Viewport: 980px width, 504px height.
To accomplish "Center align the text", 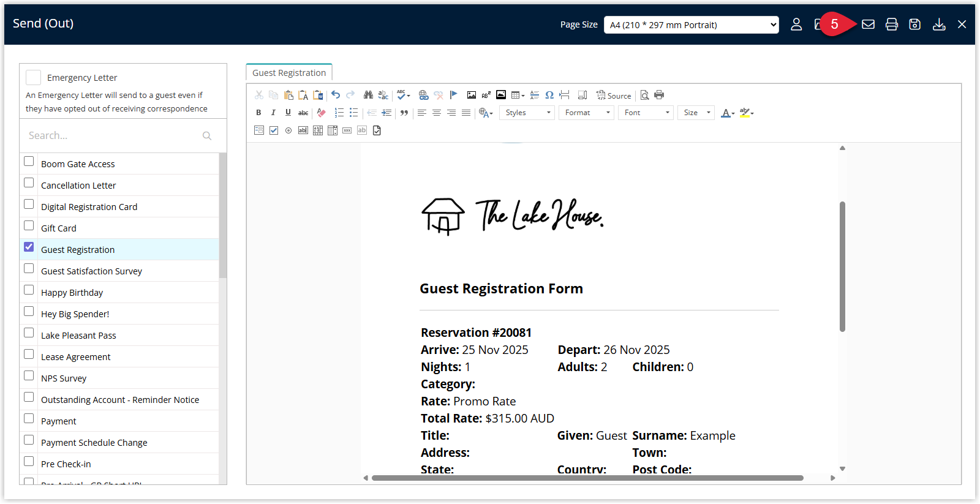I will point(437,113).
